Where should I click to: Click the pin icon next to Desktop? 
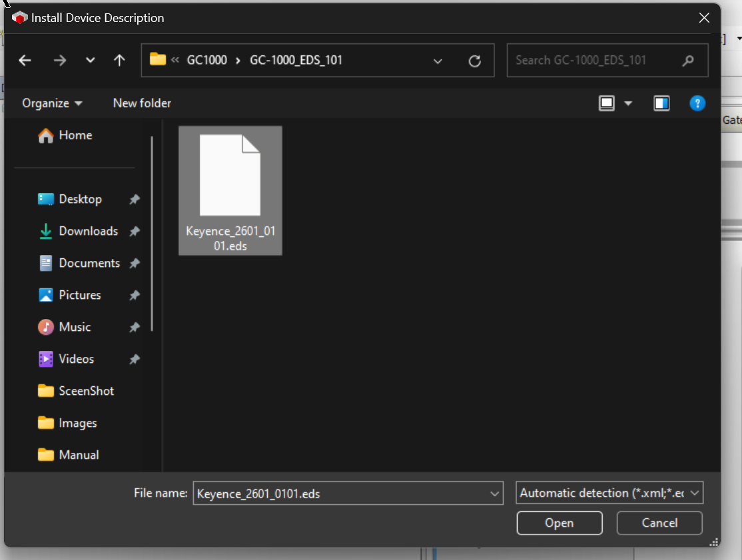[135, 199]
